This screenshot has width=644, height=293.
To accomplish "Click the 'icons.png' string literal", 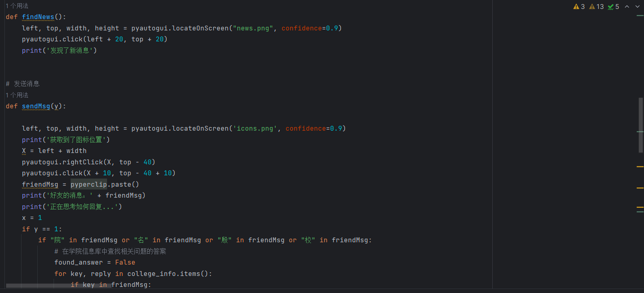I will 255,129.
